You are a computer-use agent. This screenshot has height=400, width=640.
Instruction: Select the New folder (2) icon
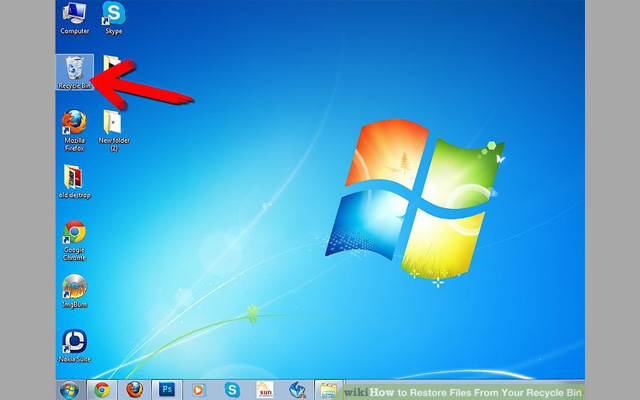point(114,125)
